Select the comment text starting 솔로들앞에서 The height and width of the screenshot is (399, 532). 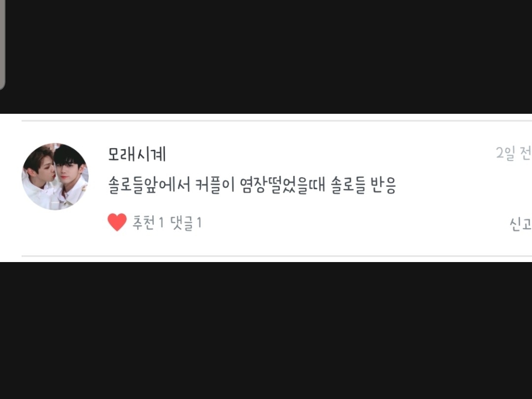(252, 185)
